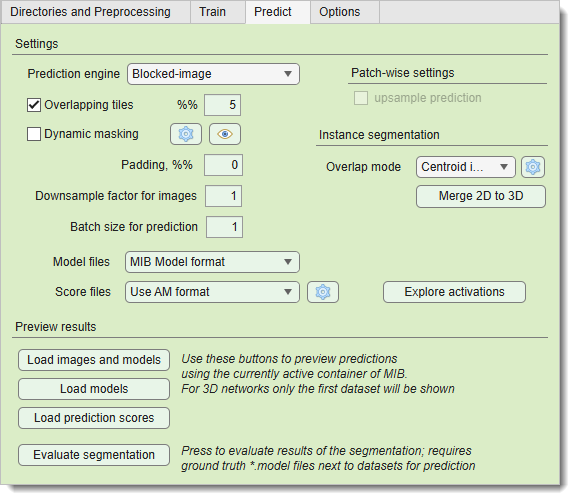
Task: Click the Prediction engine label
Action: [74, 74]
